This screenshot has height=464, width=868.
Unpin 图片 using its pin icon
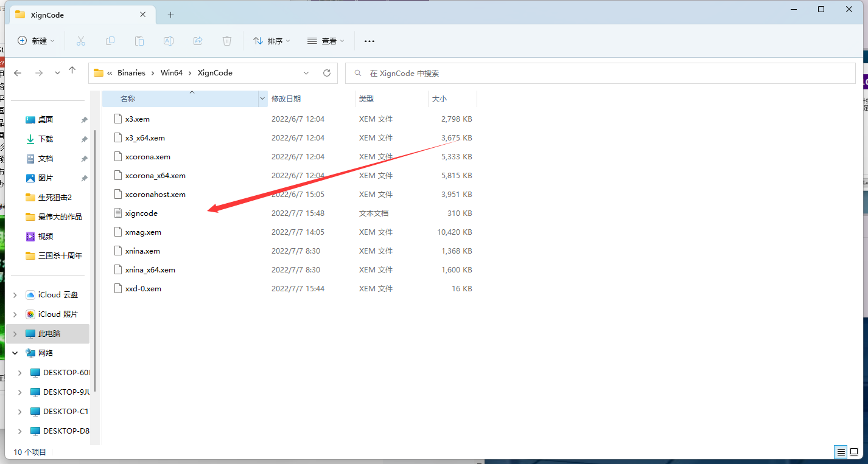tap(84, 179)
